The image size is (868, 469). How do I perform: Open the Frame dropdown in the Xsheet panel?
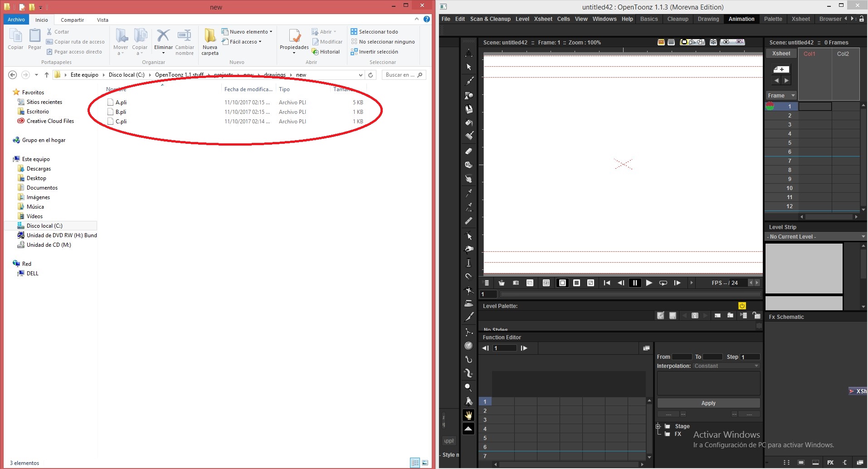(x=781, y=95)
